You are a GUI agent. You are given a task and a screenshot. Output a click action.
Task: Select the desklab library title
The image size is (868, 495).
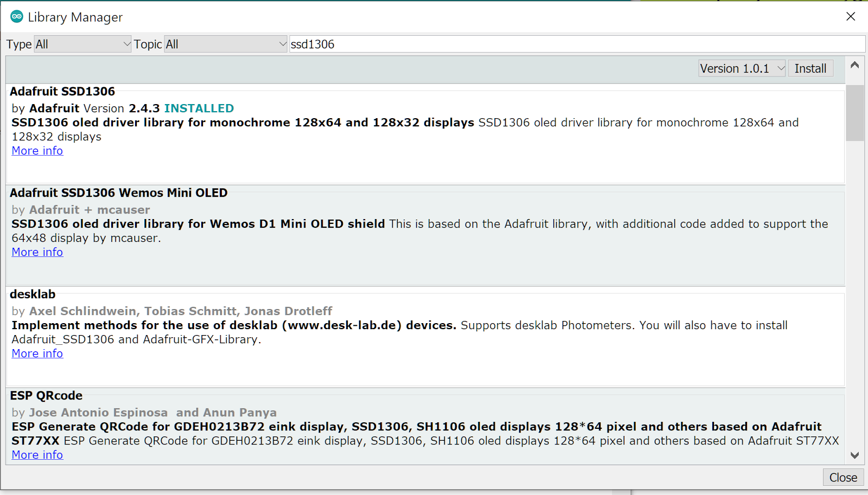[x=33, y=294]
